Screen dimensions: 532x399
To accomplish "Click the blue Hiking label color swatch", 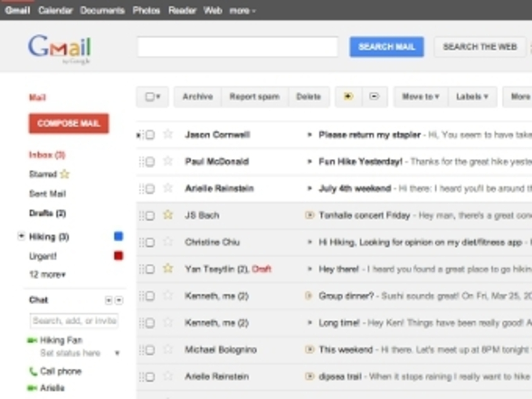I will pyautogui.click(x=118, y=236).
